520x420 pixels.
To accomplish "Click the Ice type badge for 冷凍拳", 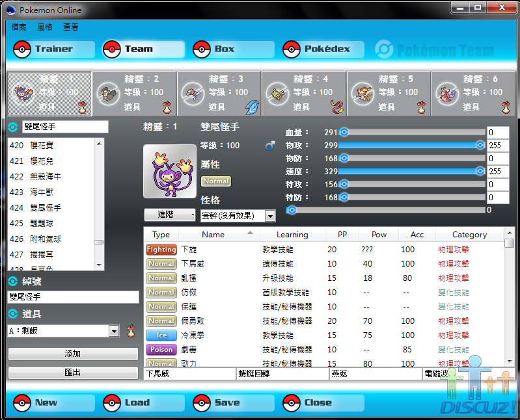I will [x=161, y=335].
